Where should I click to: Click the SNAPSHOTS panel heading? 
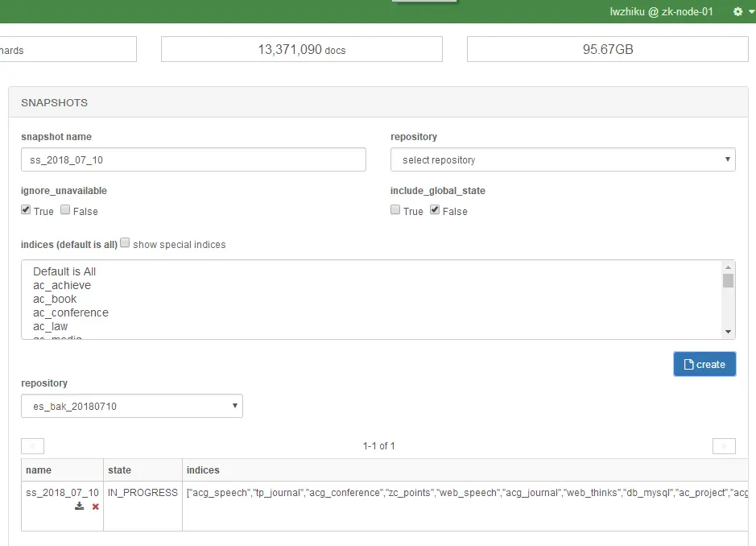(55, 103)
